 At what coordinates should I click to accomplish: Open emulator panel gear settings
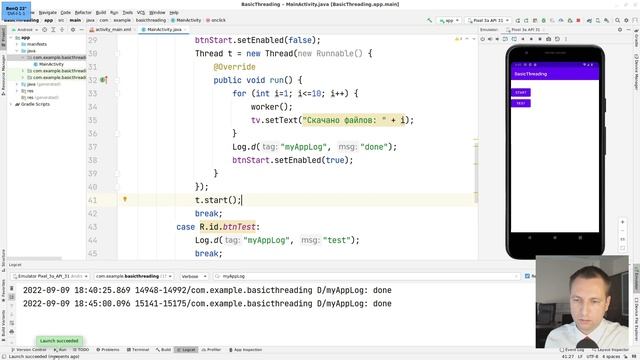pos(620,30)
